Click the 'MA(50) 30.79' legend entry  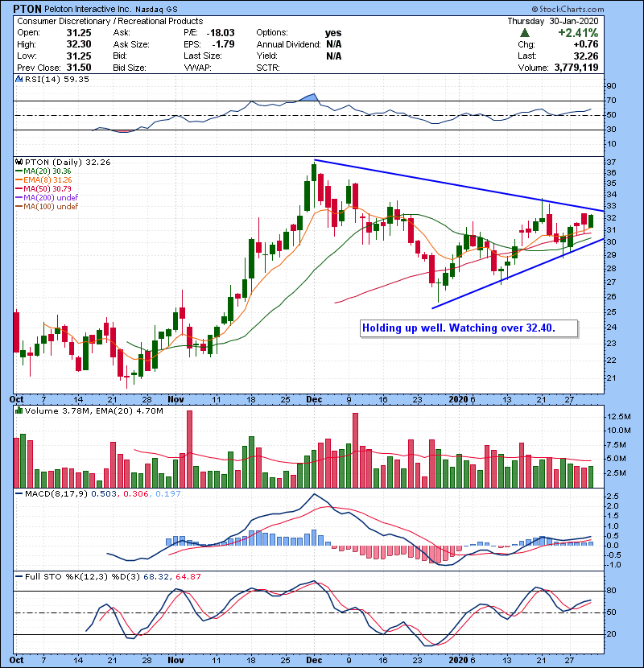pyautogui.click(x=47, y=188)
